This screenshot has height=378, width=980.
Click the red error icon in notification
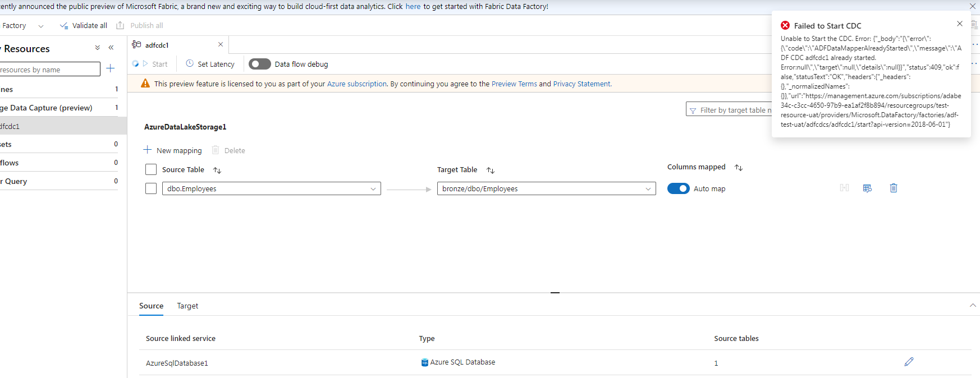click(x=785, y=25)
